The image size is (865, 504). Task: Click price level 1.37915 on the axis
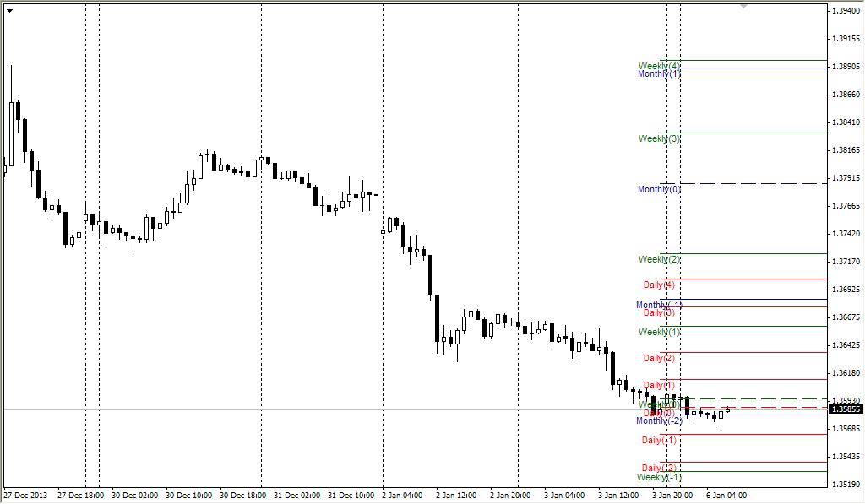click(846, 178)
